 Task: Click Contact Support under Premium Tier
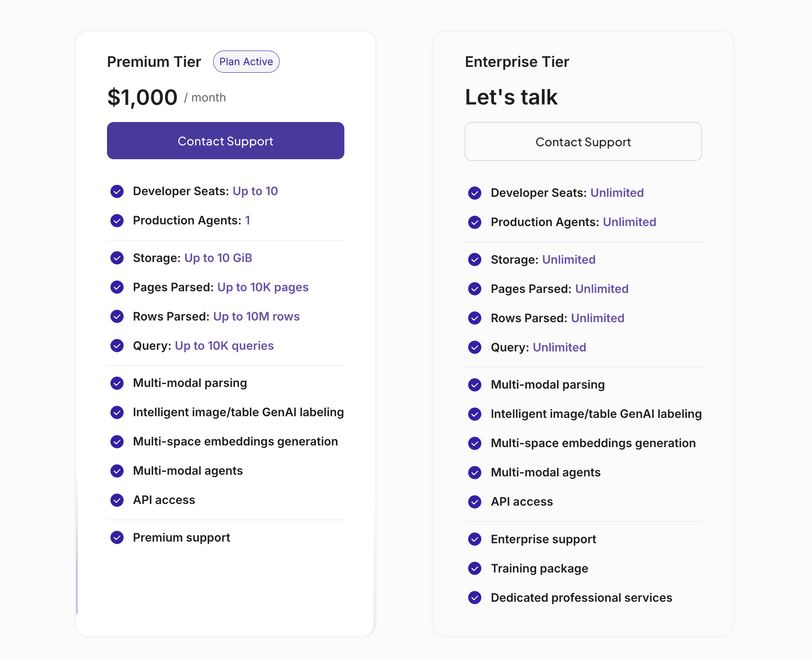click(x=225, y=141)
